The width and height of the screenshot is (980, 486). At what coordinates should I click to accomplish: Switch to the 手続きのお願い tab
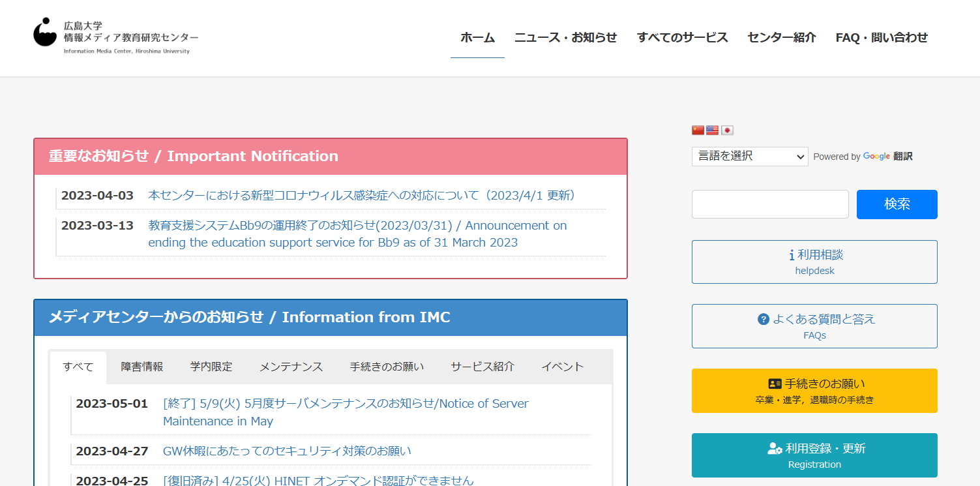tap(387, 367)
